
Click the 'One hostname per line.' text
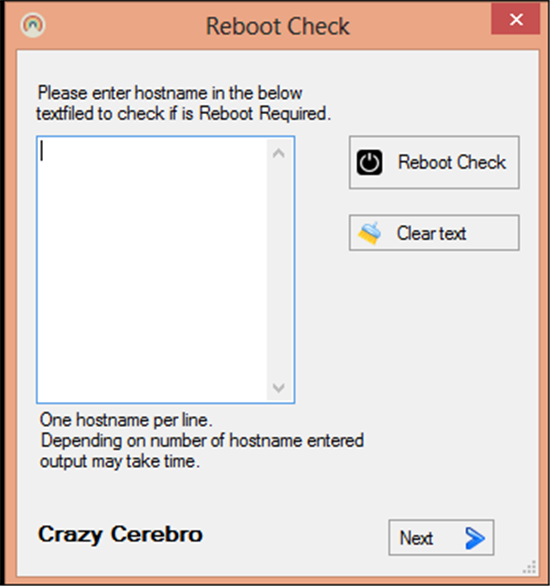coord(126,420)
